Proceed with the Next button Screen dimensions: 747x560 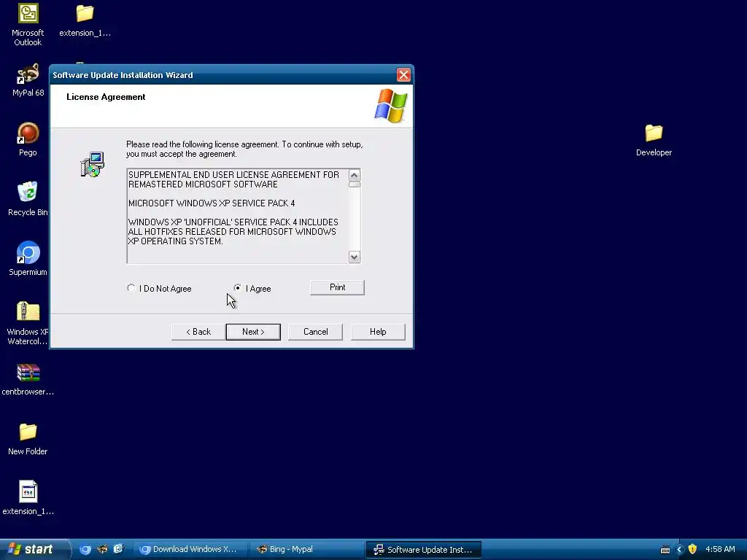(x=253, y=332)
